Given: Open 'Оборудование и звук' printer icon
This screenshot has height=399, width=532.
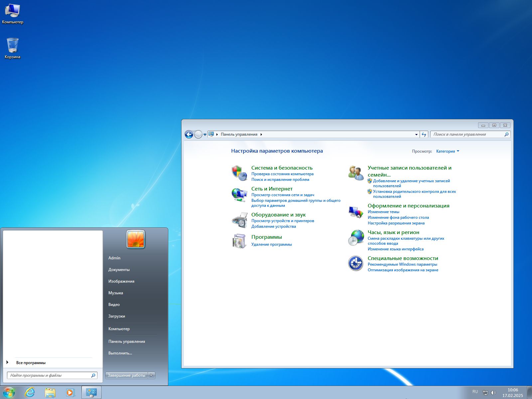Looking at the screenshot, I should (238, 219).
